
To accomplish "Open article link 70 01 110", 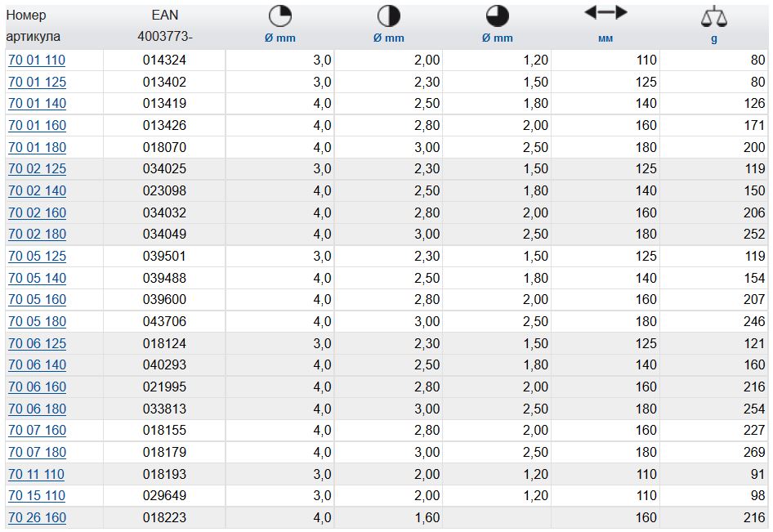I will (x=37, y=60).
